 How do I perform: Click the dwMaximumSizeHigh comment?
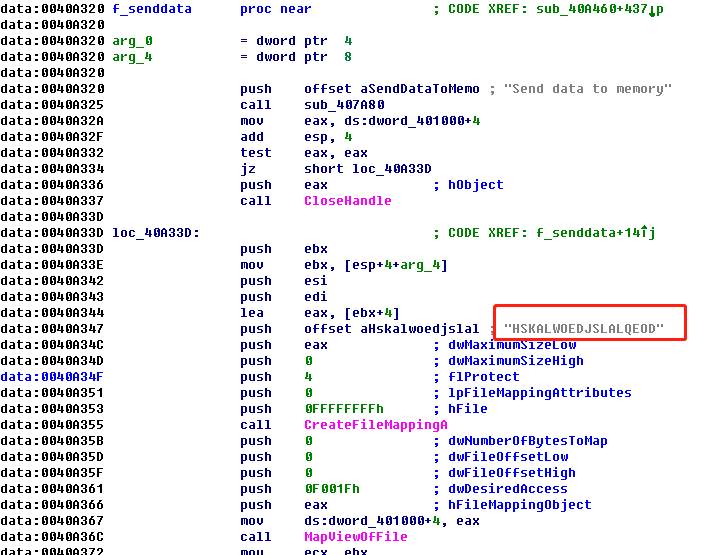coord(516,361)
